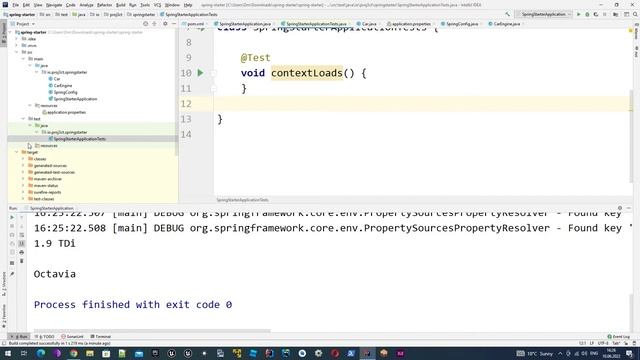
Task: Open Microsoft Edge from the taskbar
Action: pos(41,353)
